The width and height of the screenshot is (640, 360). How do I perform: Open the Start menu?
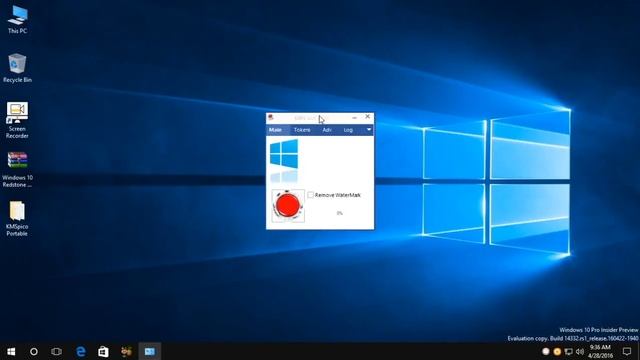11,351
